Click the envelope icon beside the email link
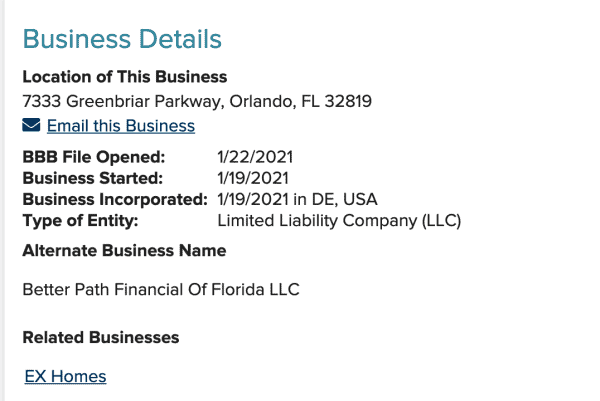The height and width of the screenshot is (401, 600). pos(31,125)
